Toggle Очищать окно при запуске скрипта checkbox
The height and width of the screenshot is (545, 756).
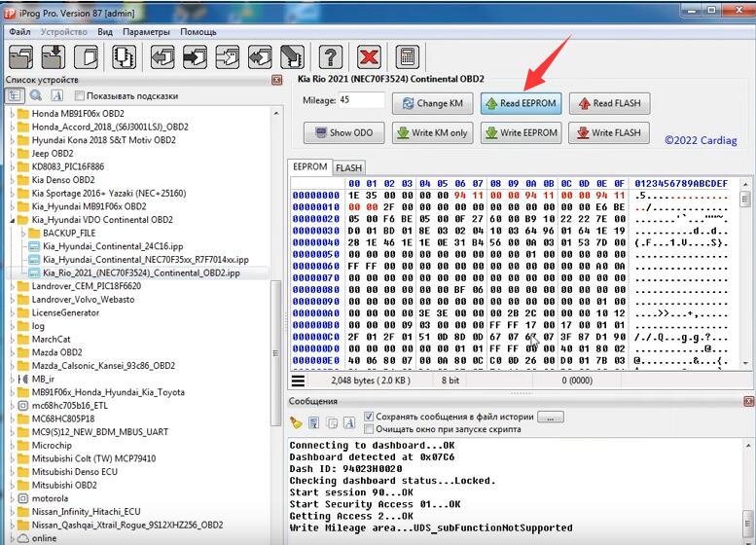369,429
